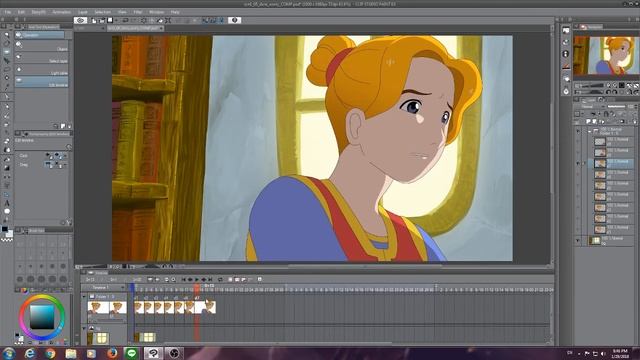Image resolution: width=640 pixels, height=360 pixels.
Task: Click the Open file icon in command bar
Action: pos(102,20)
